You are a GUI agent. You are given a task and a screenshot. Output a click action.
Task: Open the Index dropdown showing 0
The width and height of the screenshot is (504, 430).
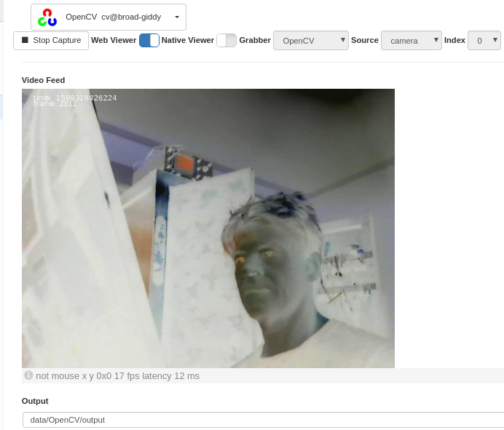484,41
